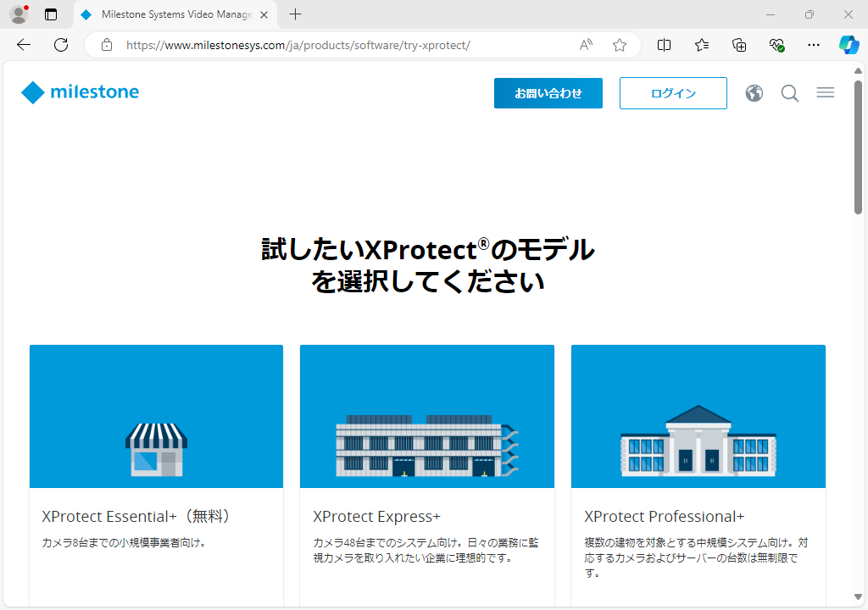The width and height of the screenshot is (868, 610).
Task: Open the hamburger navigation menu
Action: pyautogui.click(x=826, y=92)
